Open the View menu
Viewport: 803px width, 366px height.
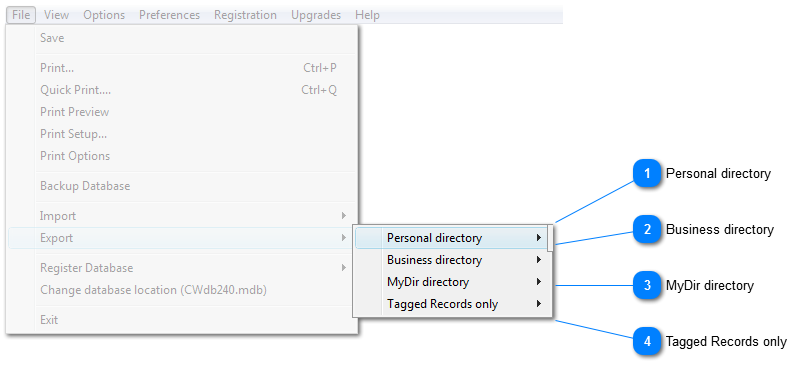(56, 15)
